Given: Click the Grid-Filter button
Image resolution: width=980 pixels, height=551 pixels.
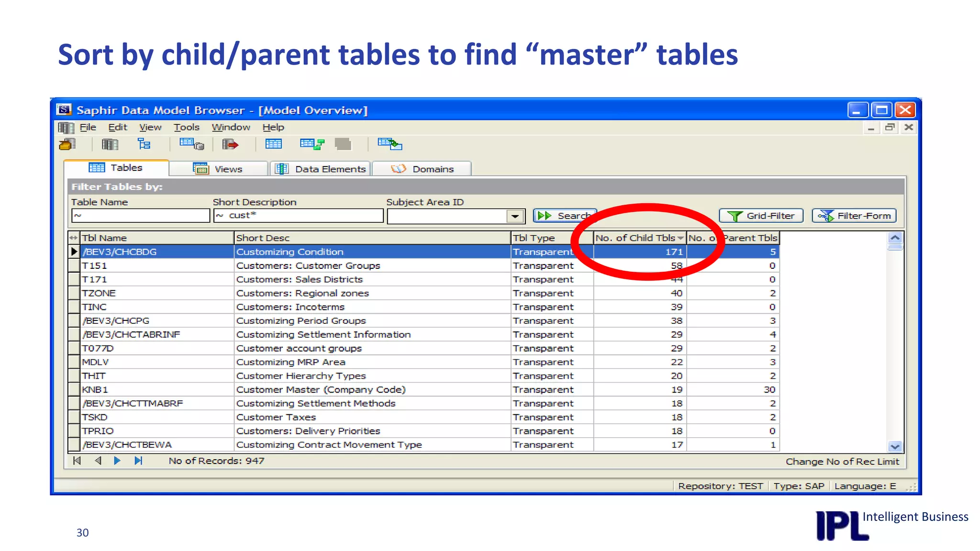Looking at the screenshot, I should [x=761, y=216].
